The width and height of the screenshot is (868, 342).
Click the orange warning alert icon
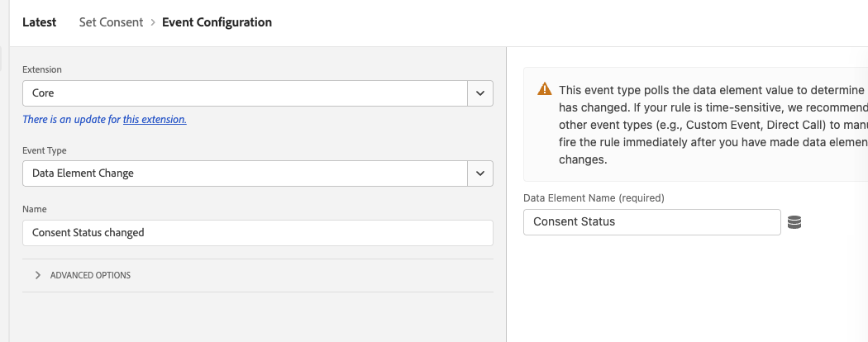click(544, 89)
